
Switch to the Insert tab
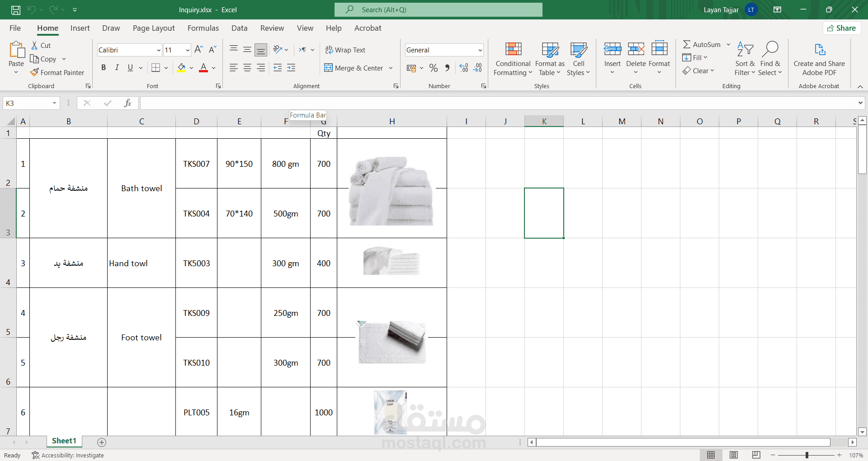tap(80, 28)
